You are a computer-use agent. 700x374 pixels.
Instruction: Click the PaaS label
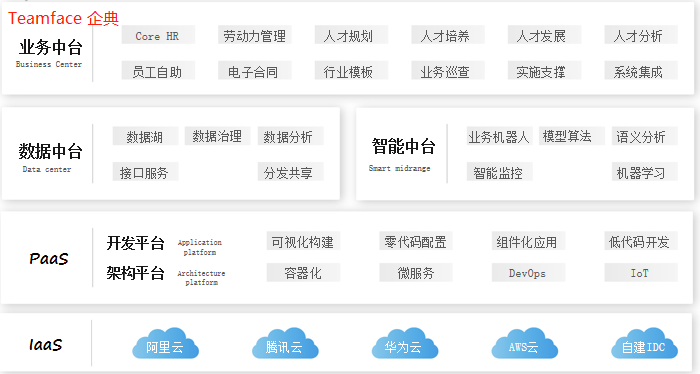[x=49, y=258]
